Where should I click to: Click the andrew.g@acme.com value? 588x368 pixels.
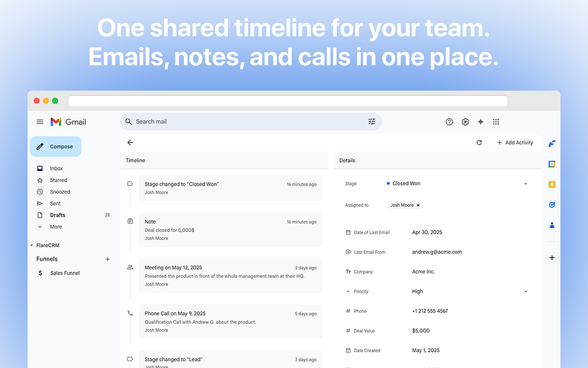[437, 252]
